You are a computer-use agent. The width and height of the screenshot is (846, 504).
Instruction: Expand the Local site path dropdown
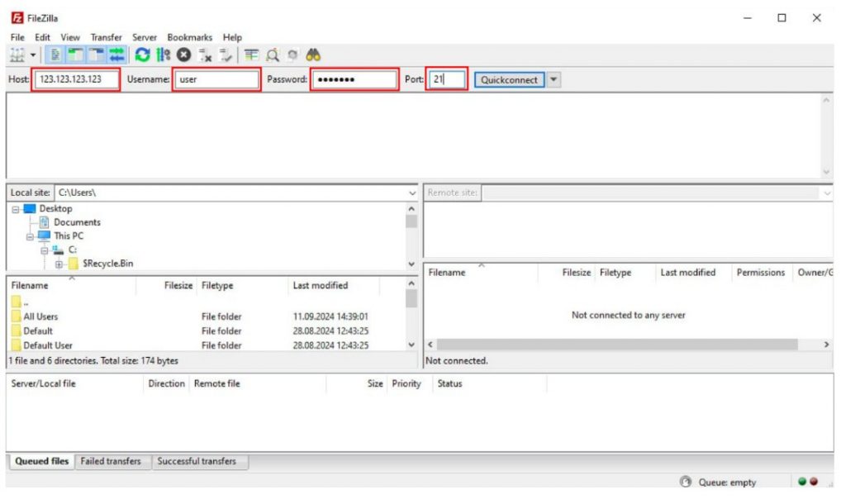click(x=412, y=193)
